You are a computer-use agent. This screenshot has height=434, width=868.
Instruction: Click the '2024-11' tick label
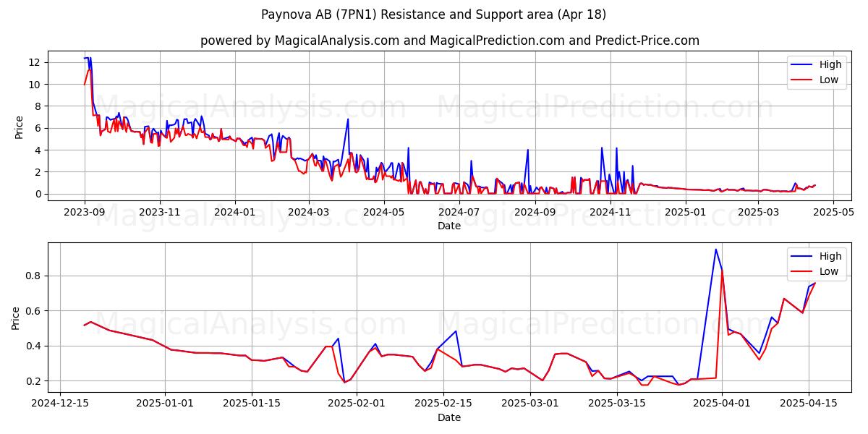[x=610, y=212]
